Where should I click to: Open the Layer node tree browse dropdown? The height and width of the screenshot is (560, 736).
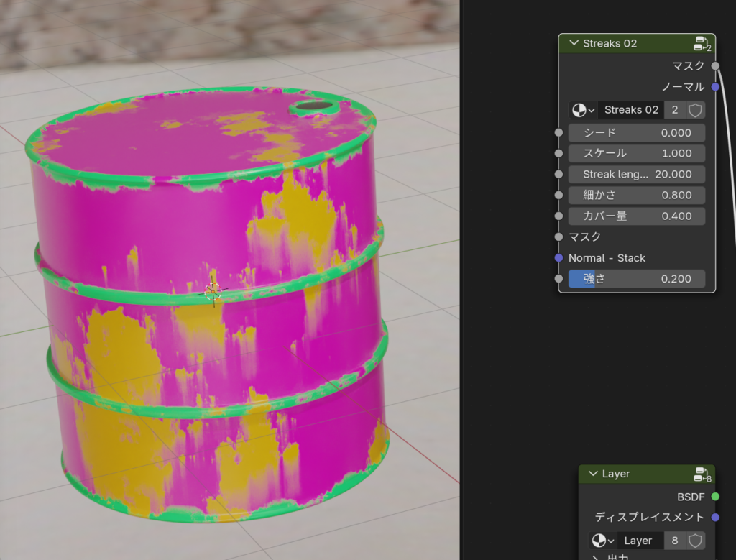point(603,541)
